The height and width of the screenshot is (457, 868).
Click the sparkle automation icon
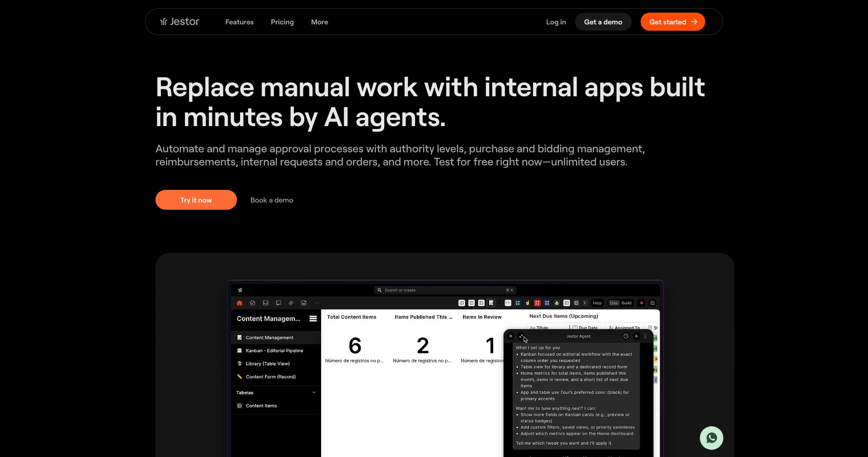pos(291,303)
